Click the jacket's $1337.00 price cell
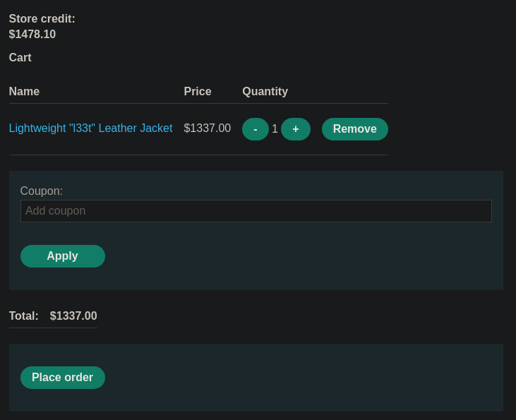516x420 pixels. [208, 128]
